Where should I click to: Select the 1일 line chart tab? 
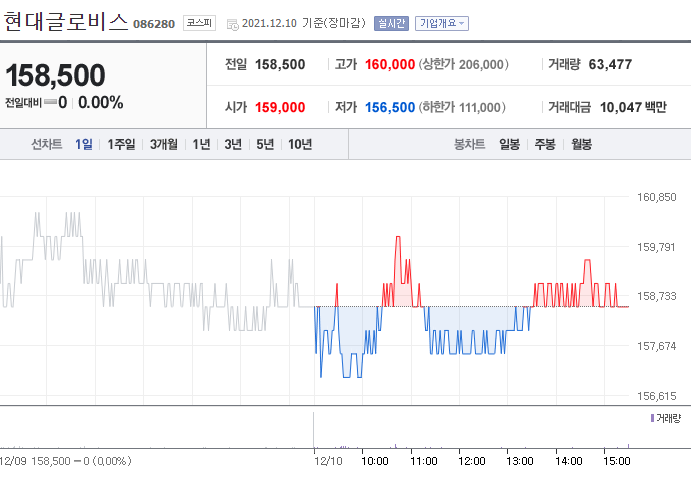[84, 144]
